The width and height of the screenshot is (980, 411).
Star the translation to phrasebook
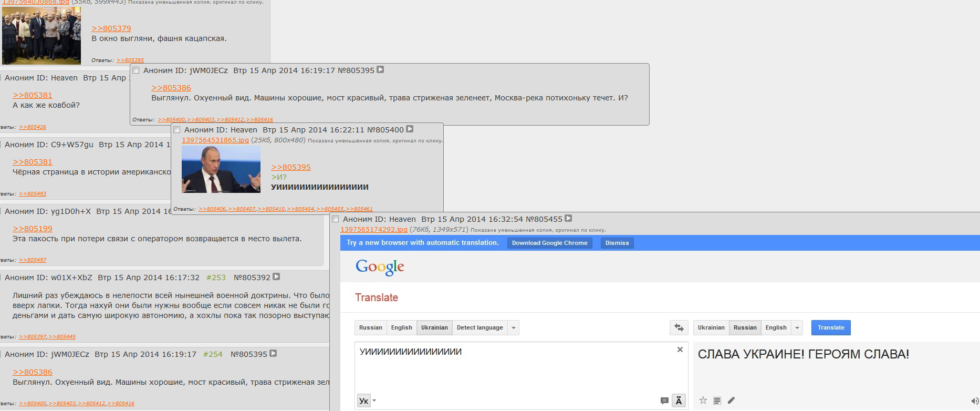tap(703, 400)
